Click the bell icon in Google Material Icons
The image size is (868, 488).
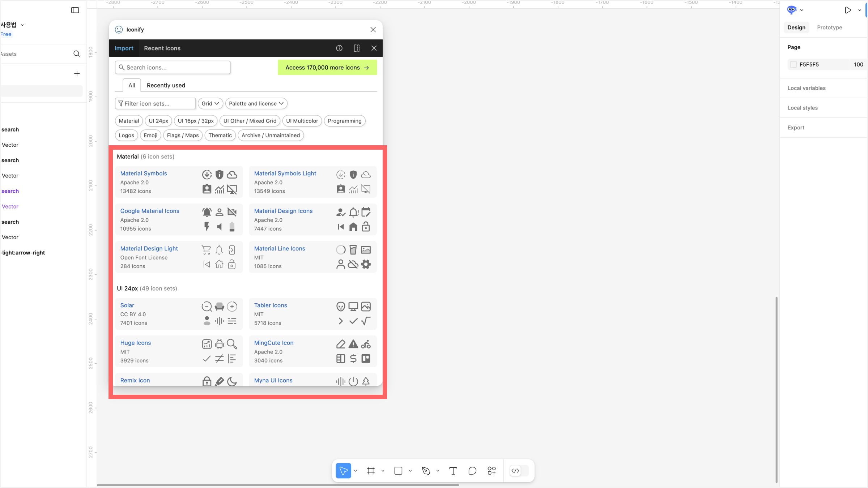click(207, 212)
